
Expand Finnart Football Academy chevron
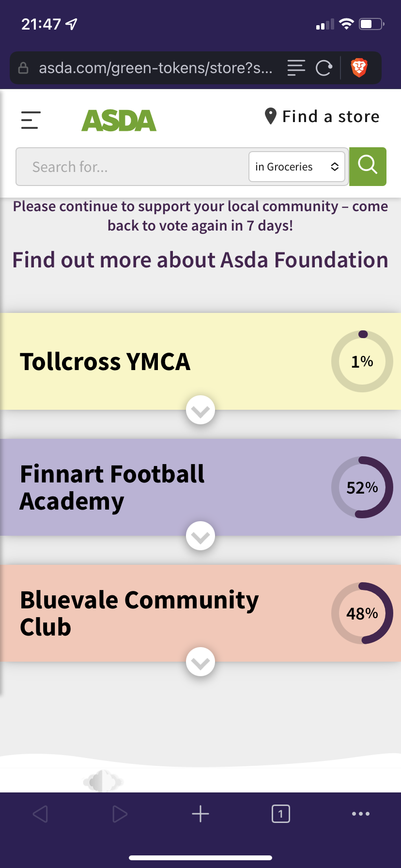(x=200, y=536)
